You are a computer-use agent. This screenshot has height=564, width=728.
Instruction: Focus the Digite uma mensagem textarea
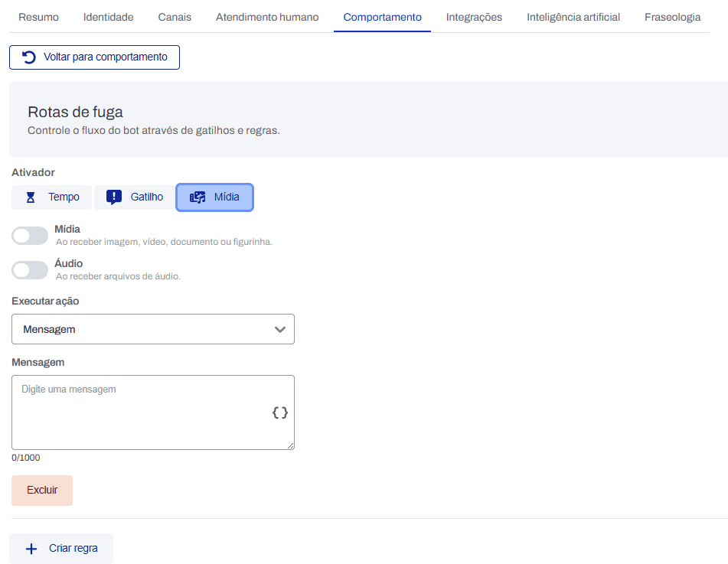153,412
